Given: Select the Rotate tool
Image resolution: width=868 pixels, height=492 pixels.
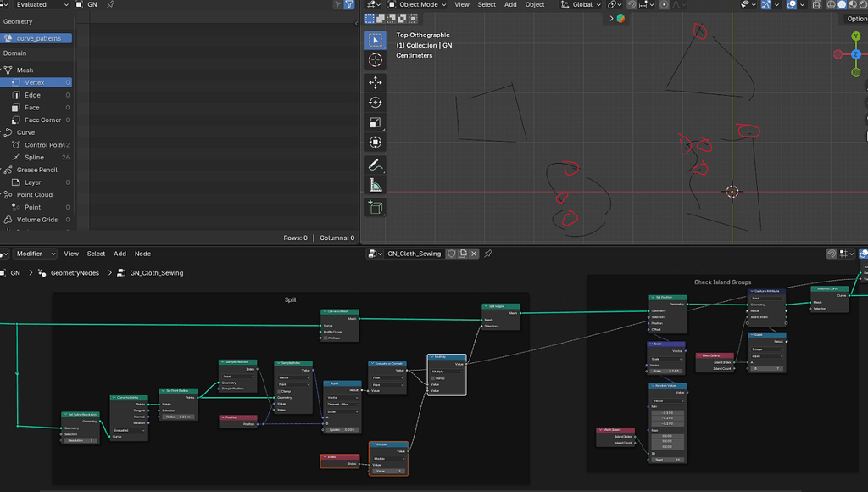Looking at the screenshot, I should [376, 103].
